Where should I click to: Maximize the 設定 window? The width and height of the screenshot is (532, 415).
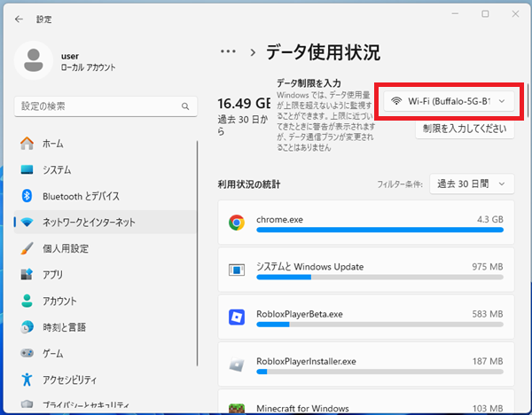(485, 14)
